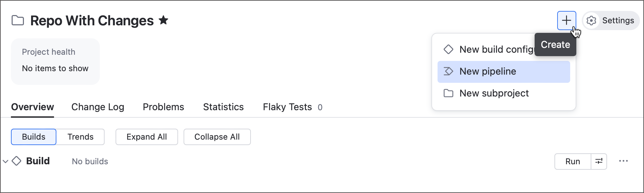Viewport: 644px width, 193px height.
Task: Collapse the Build configuration chevron
Action: (x=5, y=161)
